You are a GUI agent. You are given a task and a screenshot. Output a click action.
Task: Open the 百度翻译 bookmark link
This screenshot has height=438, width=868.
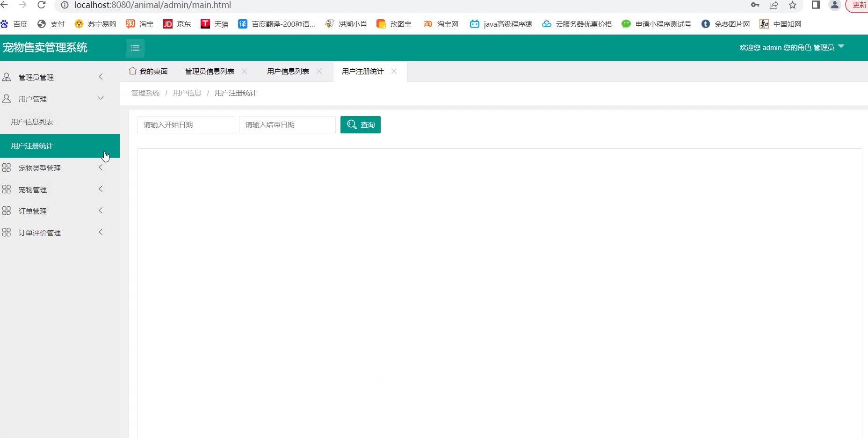point(277,24)
